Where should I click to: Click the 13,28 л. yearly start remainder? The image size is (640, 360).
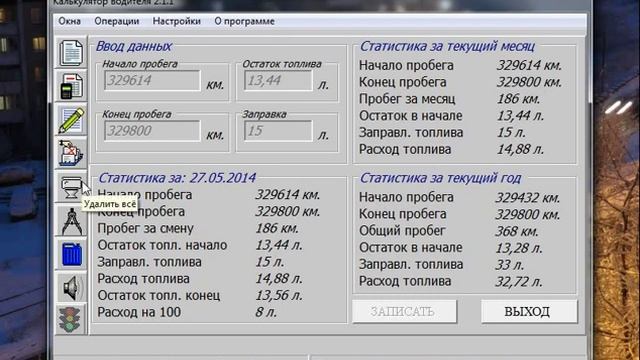coord(519,248)
